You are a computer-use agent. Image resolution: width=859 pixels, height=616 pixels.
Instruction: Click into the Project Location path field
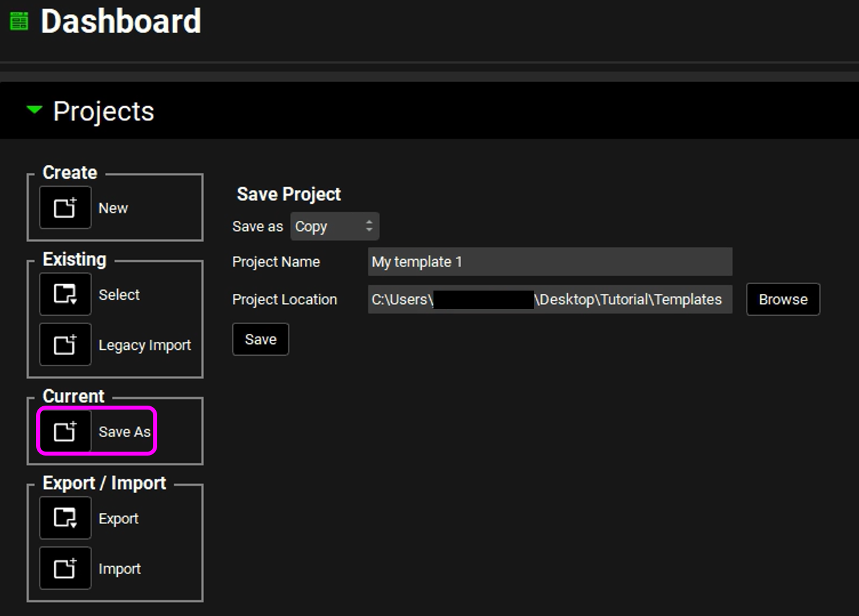549,299
